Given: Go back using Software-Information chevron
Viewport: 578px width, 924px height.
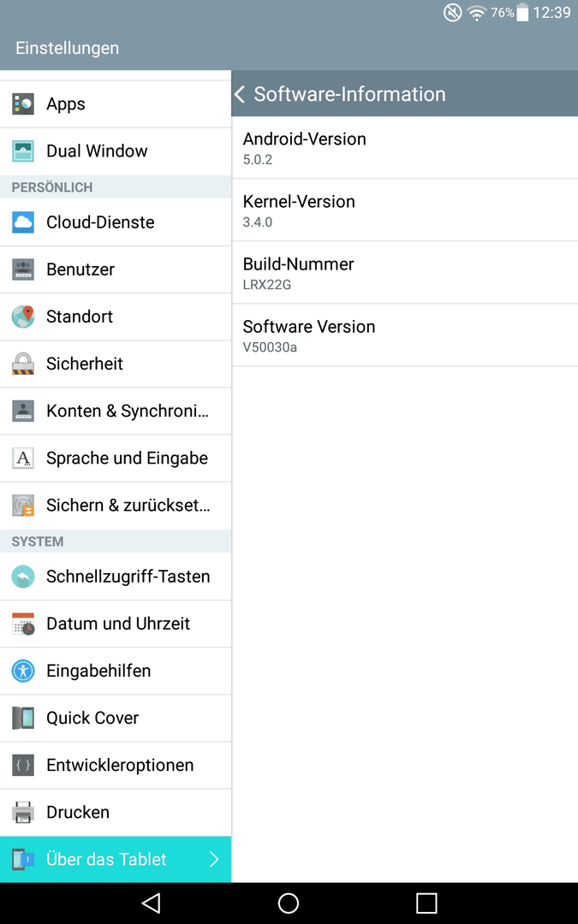Looking at the screenshot, I should pyautogui.click(x=240, y=94).
